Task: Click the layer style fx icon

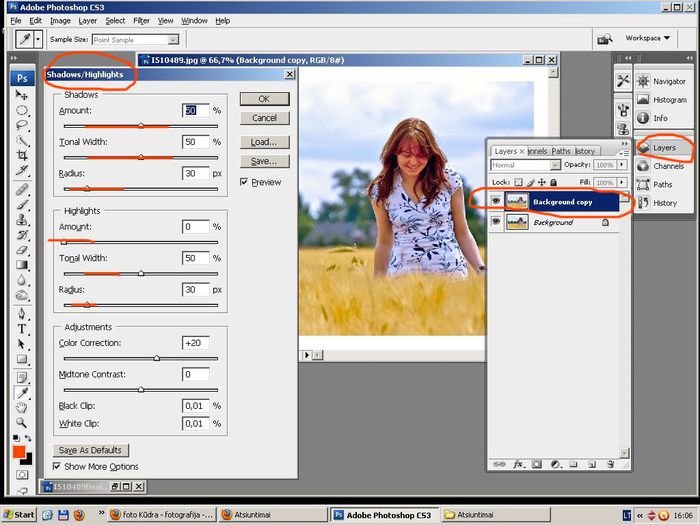Action: [519, 464]
